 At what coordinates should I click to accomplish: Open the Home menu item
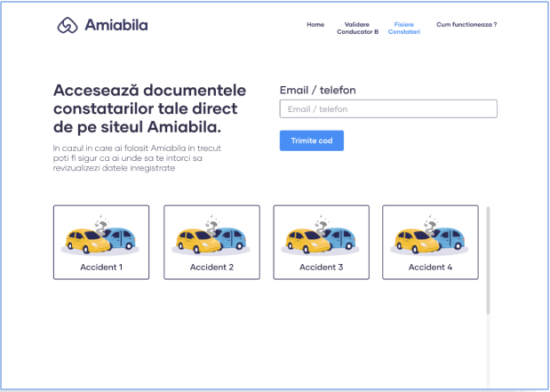click(x=315, y=25)
